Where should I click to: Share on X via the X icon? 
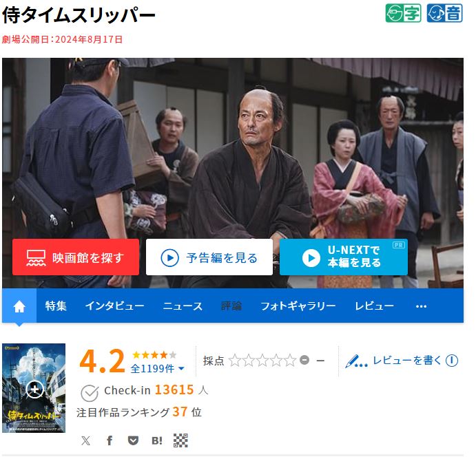coord(86,440)
